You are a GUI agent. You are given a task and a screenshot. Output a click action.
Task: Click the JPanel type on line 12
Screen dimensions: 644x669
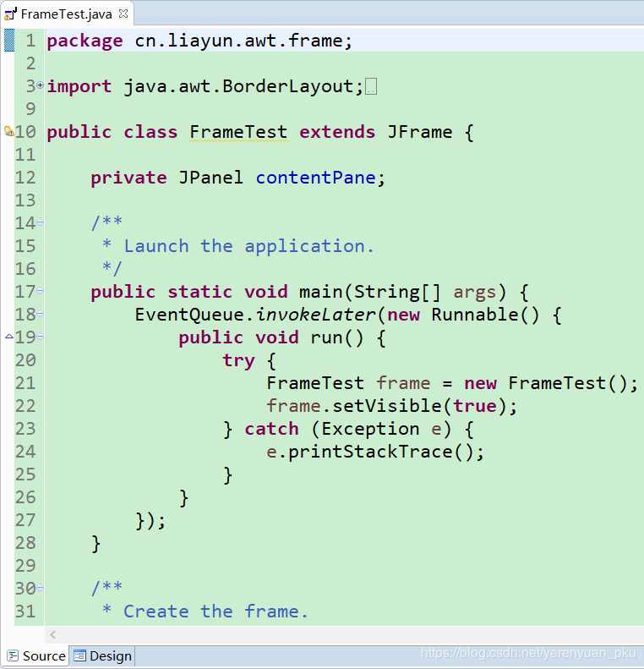tap(210, 178)
